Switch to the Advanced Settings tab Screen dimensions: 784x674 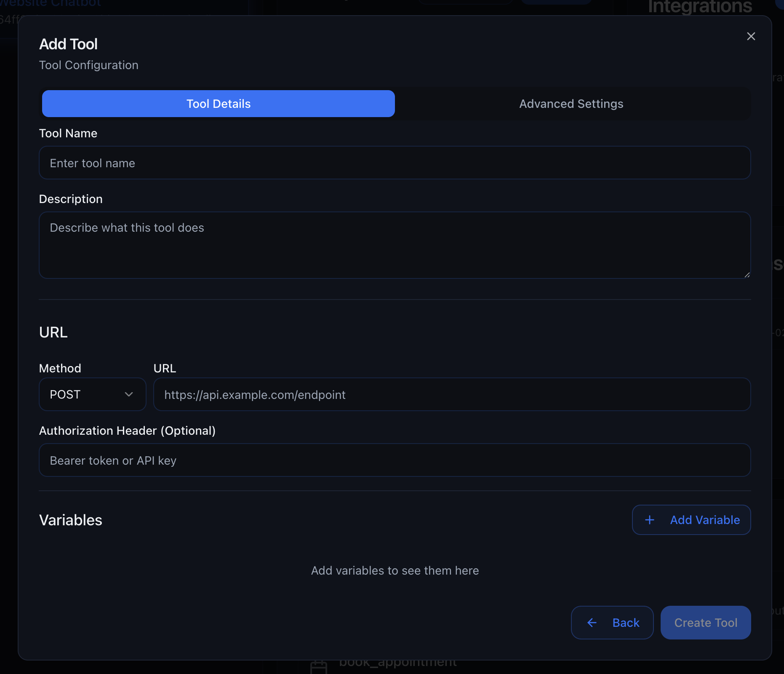[x=571, y=104]
